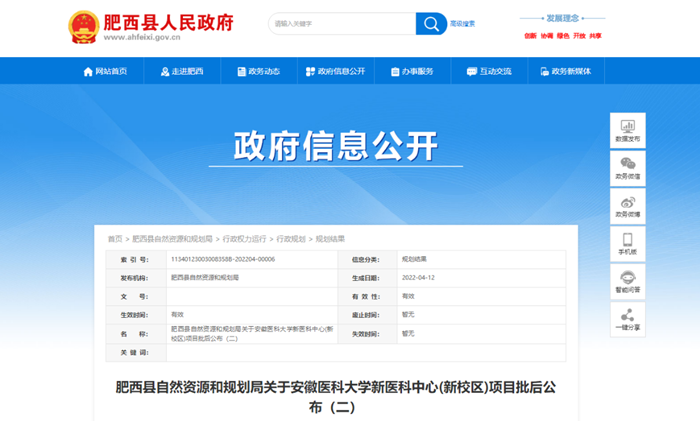Click the 高级搜索 advanced search link
Image resolution: width=700 pixels, height=421 pixels.
tap(463, 24)
